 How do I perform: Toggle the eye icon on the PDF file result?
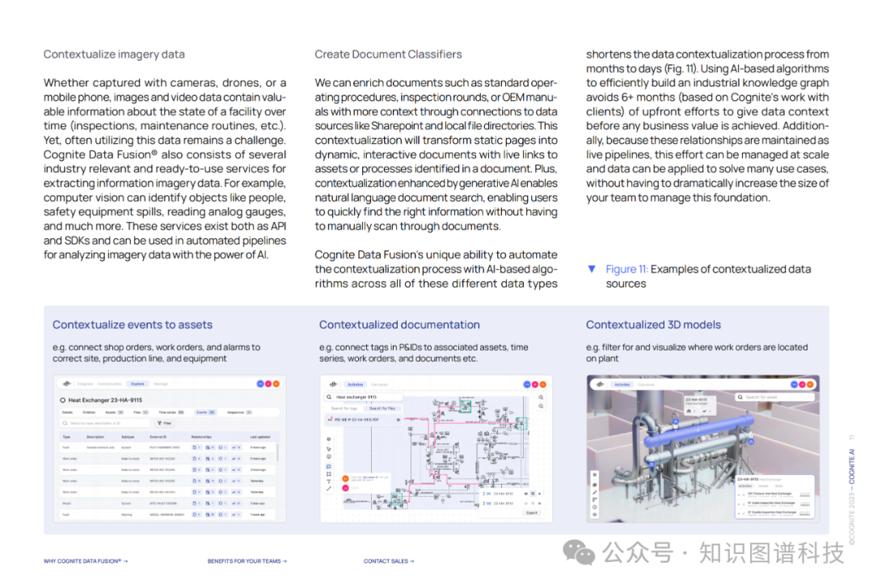(x=398, y=419)
